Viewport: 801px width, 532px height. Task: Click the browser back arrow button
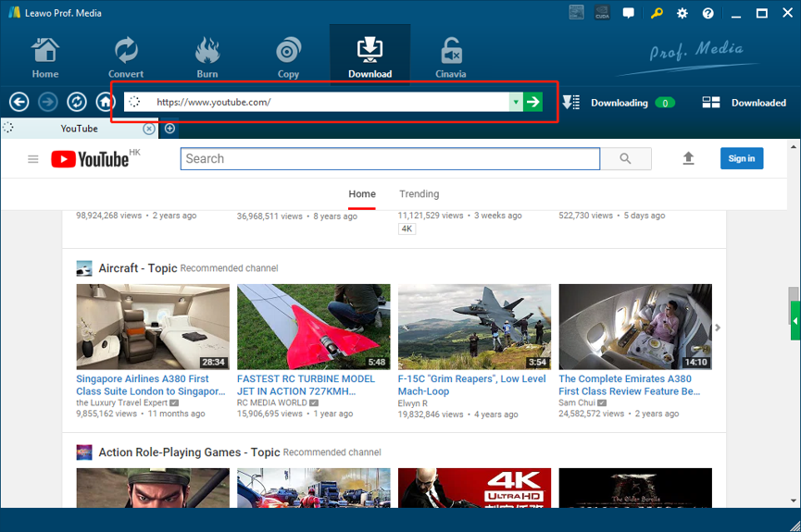(x=19, y=103)
